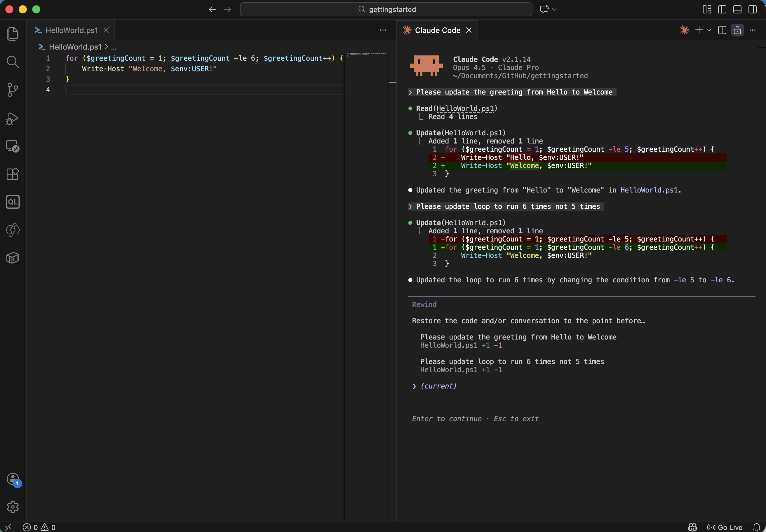
Task: Open the Extensions panel
Action: coord(13,174)
